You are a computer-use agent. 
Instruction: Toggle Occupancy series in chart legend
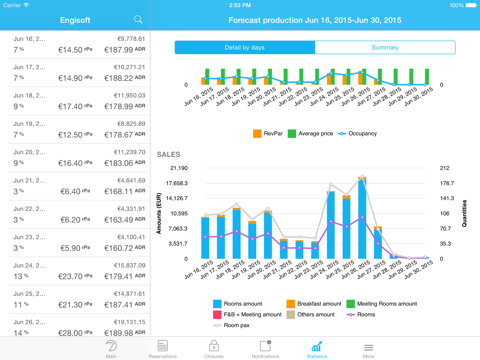[x=357, y=133]
